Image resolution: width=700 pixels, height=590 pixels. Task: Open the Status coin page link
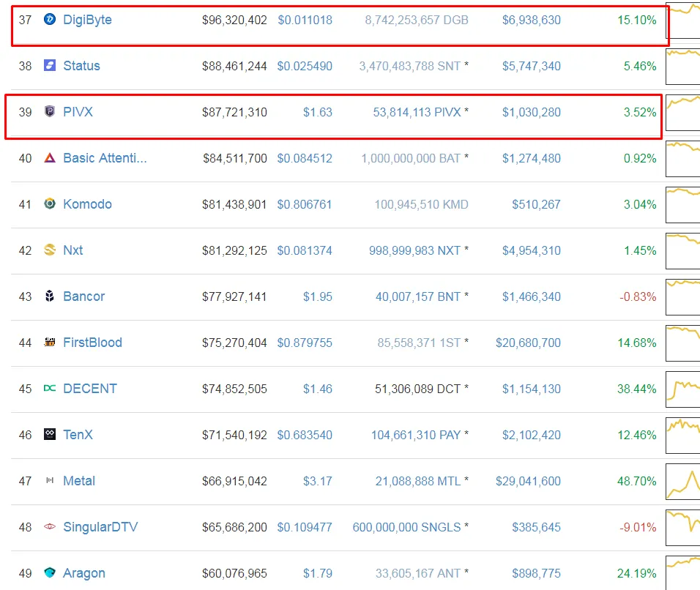tap(82, 66)
